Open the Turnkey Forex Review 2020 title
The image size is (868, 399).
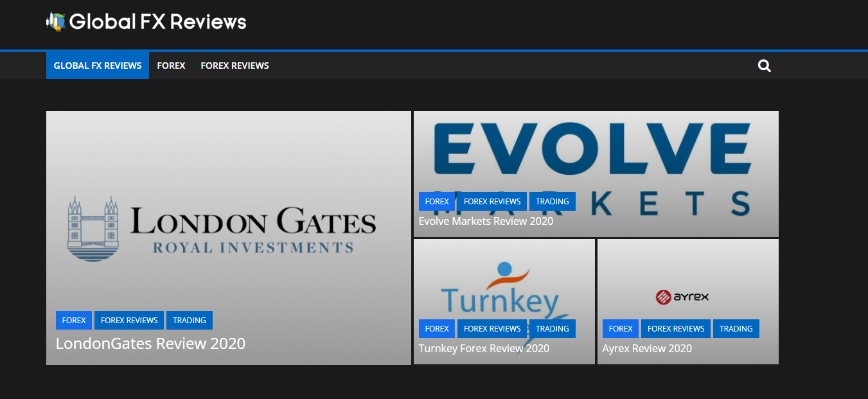pos(484,348)
